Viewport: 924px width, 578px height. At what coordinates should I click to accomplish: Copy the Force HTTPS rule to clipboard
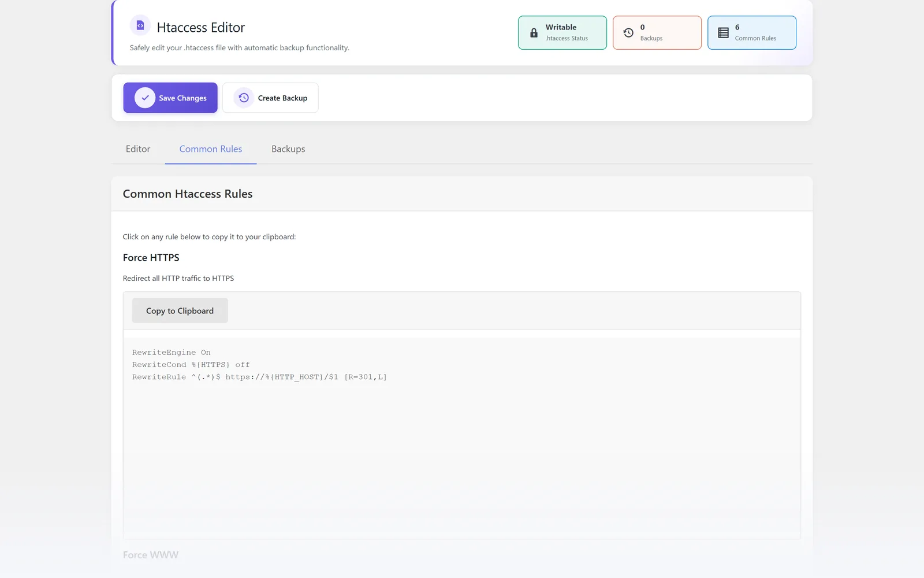coord(180,310)
